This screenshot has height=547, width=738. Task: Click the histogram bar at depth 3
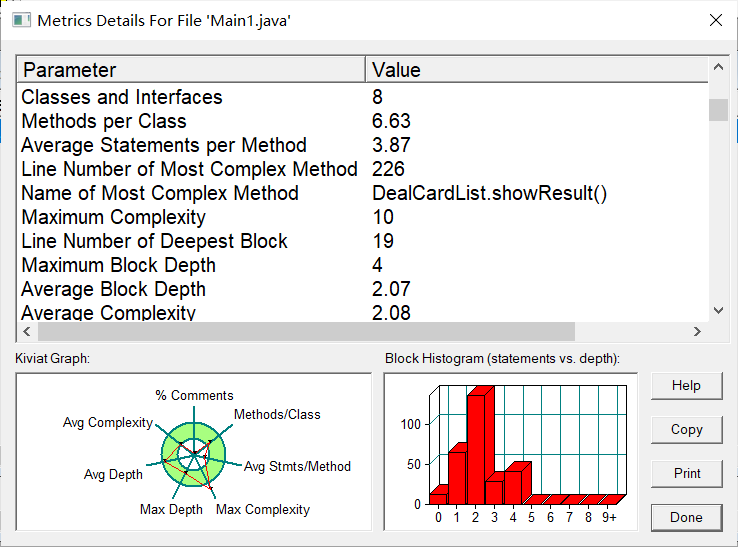click(494, 492)
